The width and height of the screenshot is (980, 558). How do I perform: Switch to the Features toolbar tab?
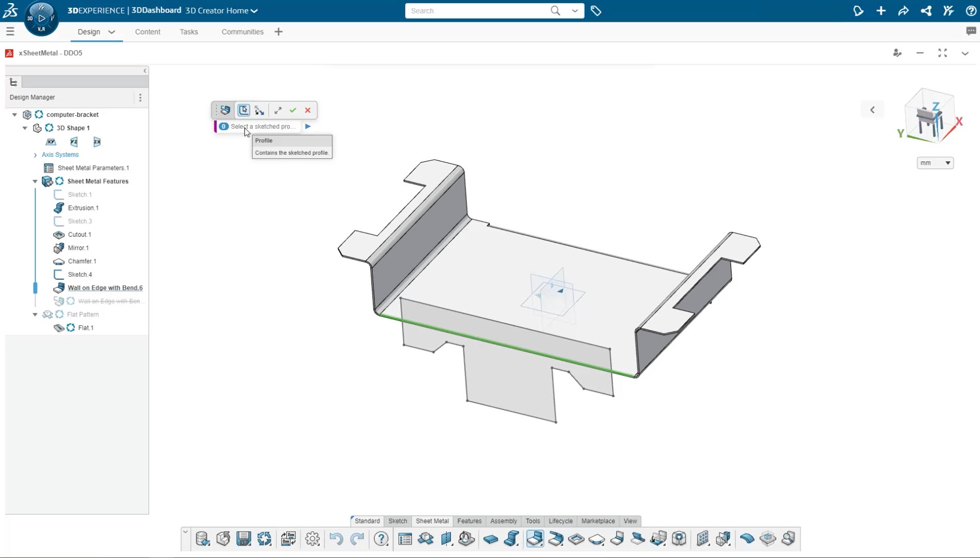tap(469, 521)
